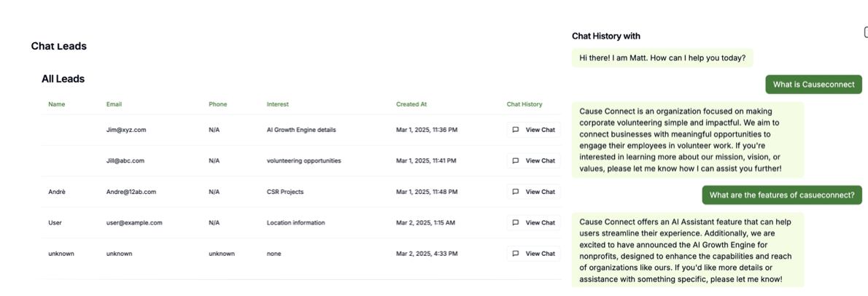Click the Phone column header
The width and height of the screenshot is (868, 296).
point(217,104)
